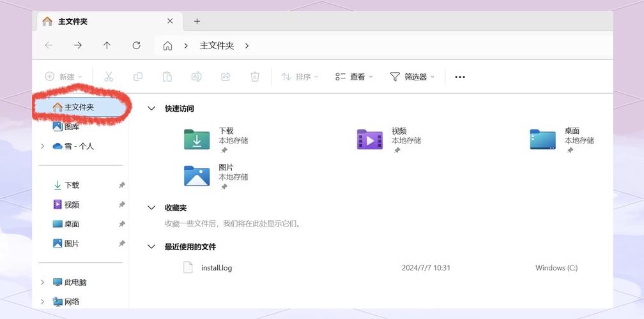Click chevron after 主文件夹 in address bar
This screenshot has width=644, height=319.
pos(247,46)
